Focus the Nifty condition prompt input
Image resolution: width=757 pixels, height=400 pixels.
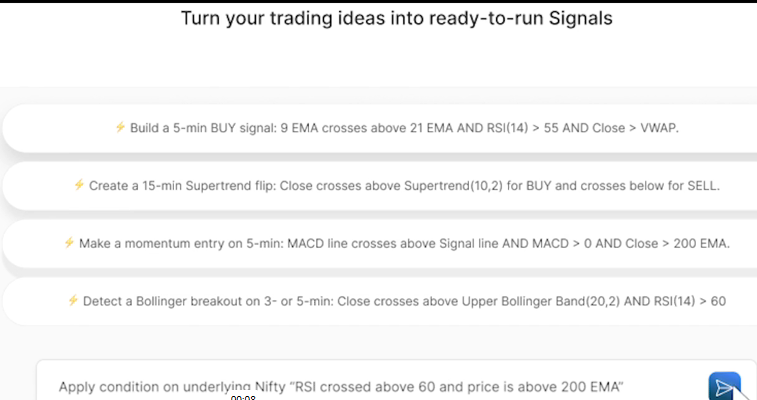(x=370, y=386)
